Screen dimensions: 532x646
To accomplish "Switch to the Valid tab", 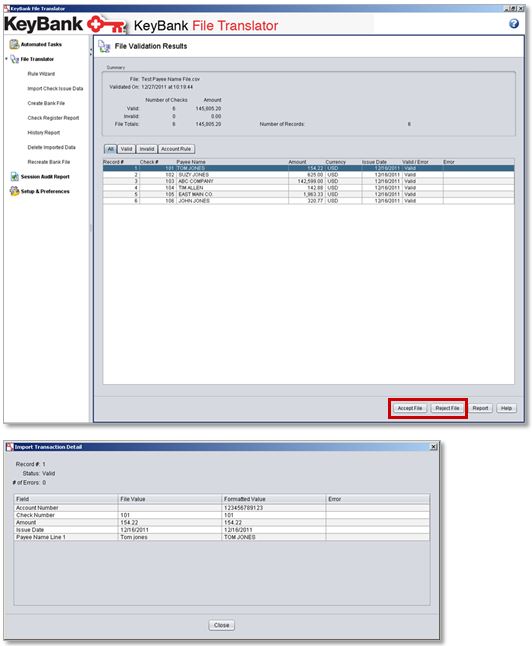I will tap(126, 149).
